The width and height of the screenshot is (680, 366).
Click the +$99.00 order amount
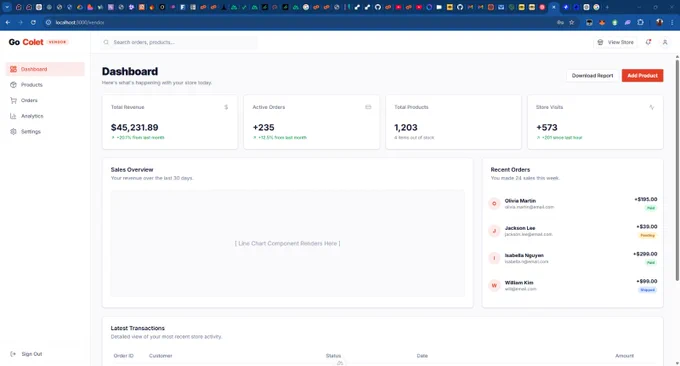coord(647,281)
